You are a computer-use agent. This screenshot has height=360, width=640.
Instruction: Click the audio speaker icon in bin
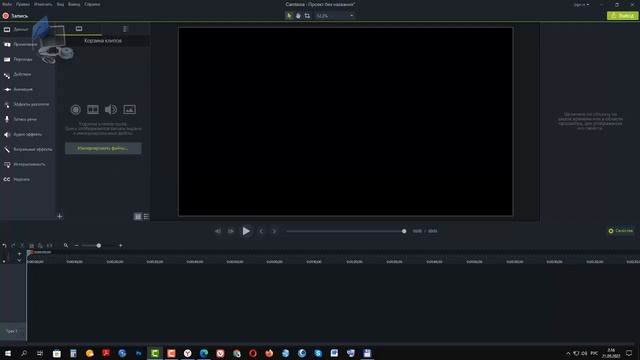pyautogui.click(x=111, y=109)
